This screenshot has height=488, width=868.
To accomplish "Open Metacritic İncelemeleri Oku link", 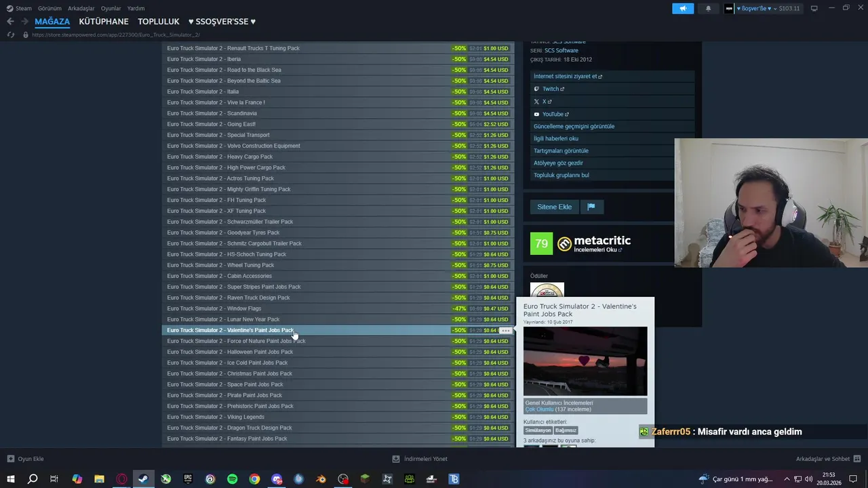I will (598, 249).
